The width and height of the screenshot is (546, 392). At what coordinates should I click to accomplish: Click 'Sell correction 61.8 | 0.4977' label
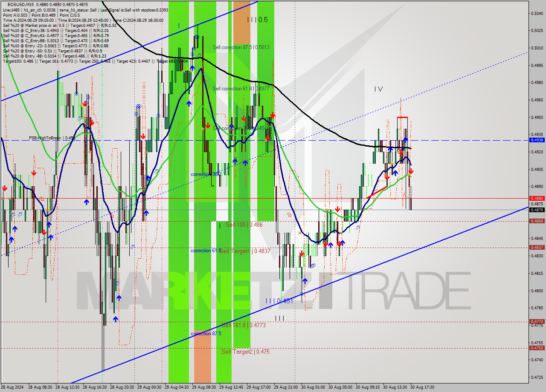(x=241, y=89)
